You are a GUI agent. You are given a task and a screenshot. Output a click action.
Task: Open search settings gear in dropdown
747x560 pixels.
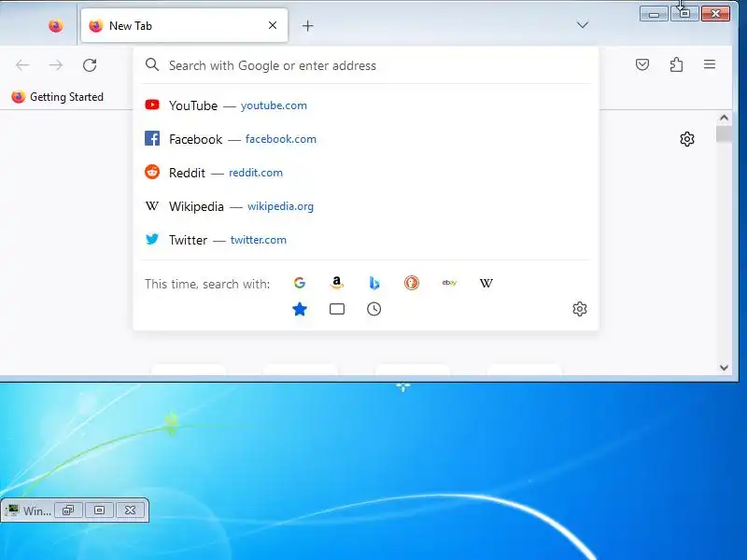pos(579,309)
